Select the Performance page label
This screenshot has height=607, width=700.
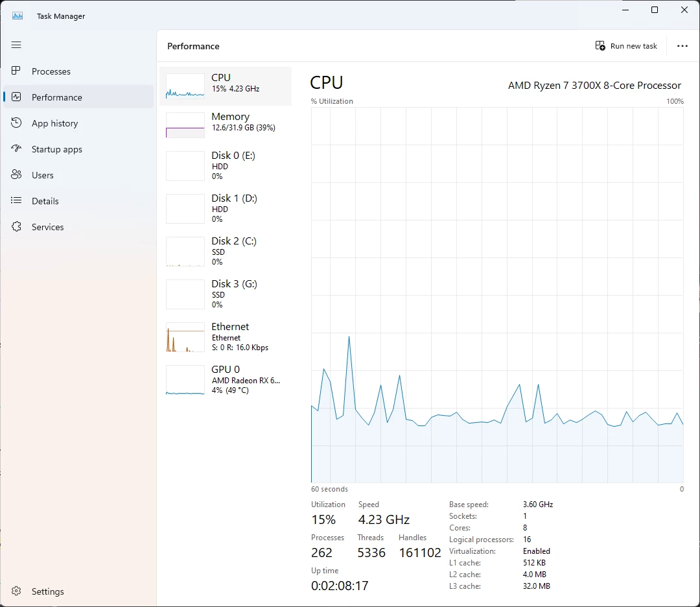click(56, 97)
